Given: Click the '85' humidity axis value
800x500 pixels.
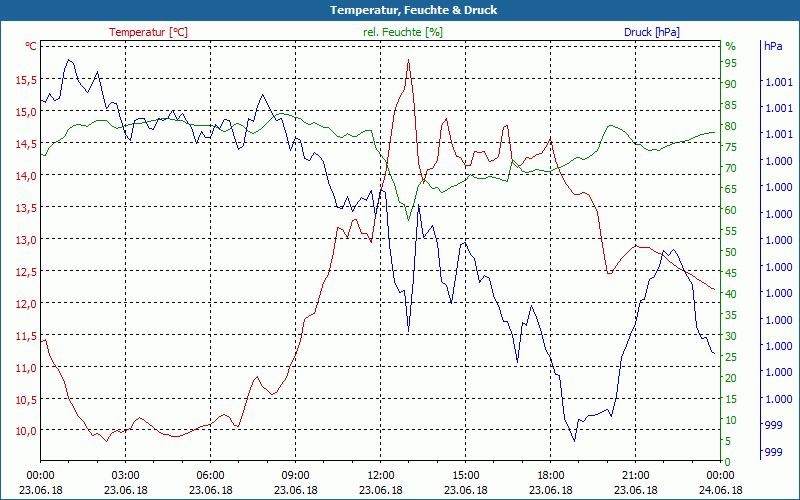Looking at the screenshot, I should [731, 105].
